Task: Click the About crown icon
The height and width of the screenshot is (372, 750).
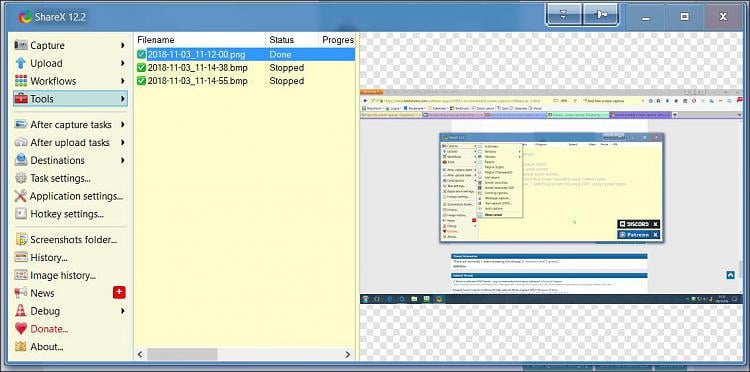Action: [21, 347]
